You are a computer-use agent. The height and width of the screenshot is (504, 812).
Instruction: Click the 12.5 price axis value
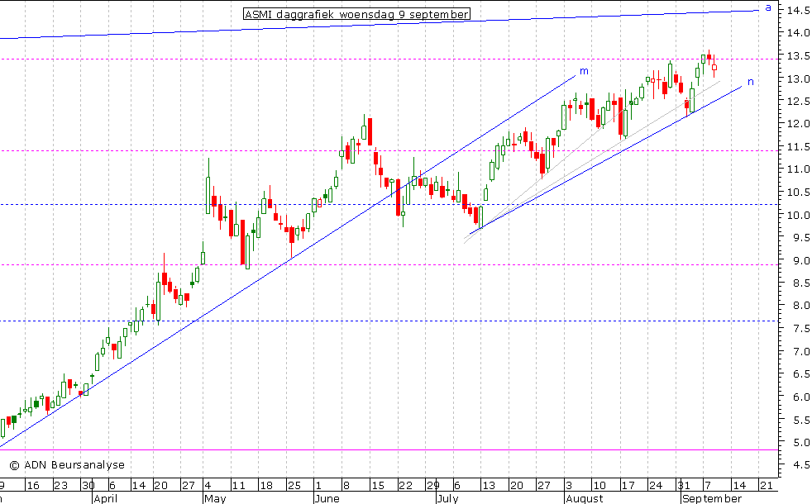pyautogui.click(x=798, y=101)
